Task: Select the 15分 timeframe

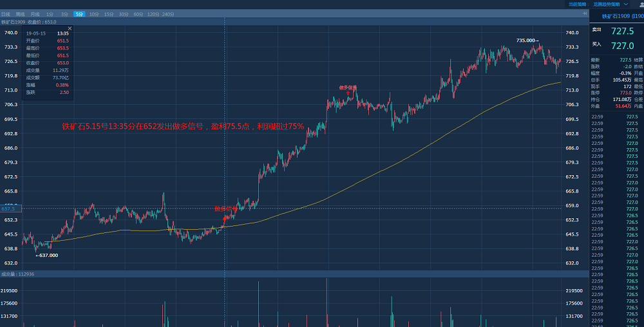Action: coord(109,14)
